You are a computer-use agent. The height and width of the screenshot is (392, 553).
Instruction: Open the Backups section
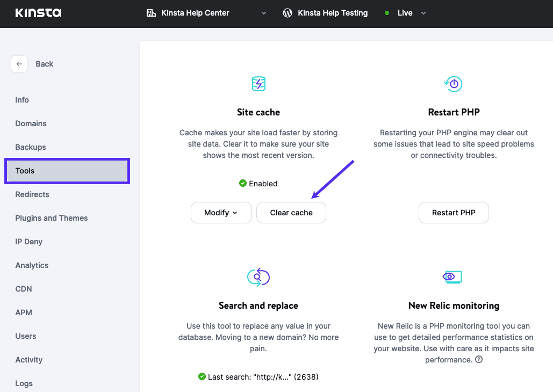point(31,147)
